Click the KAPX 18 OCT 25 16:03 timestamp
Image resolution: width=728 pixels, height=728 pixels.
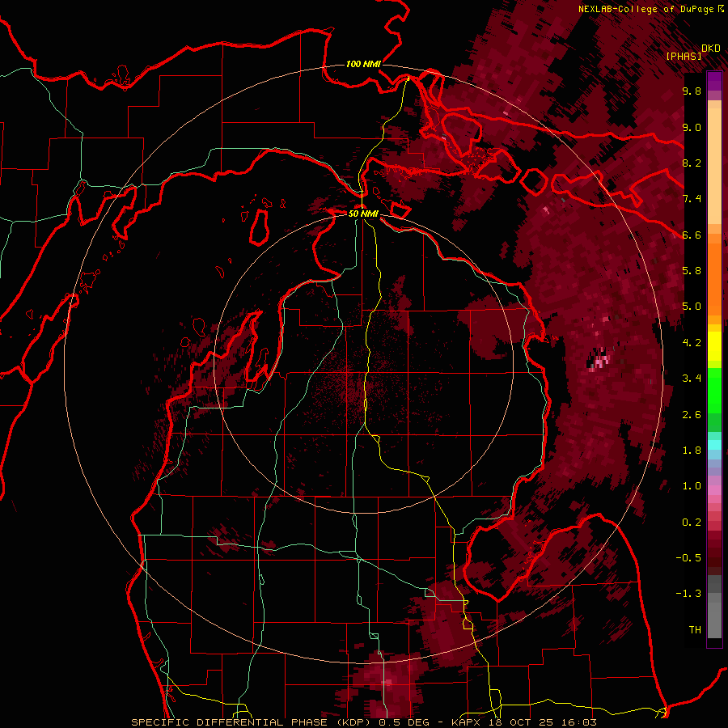click(523, 722)
